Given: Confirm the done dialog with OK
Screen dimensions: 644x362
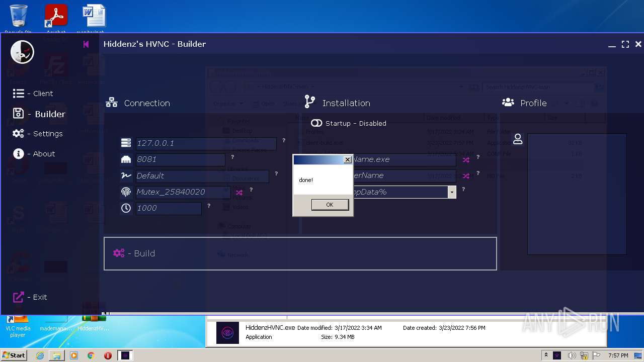Looking at the screenshot, I should 330,205.
